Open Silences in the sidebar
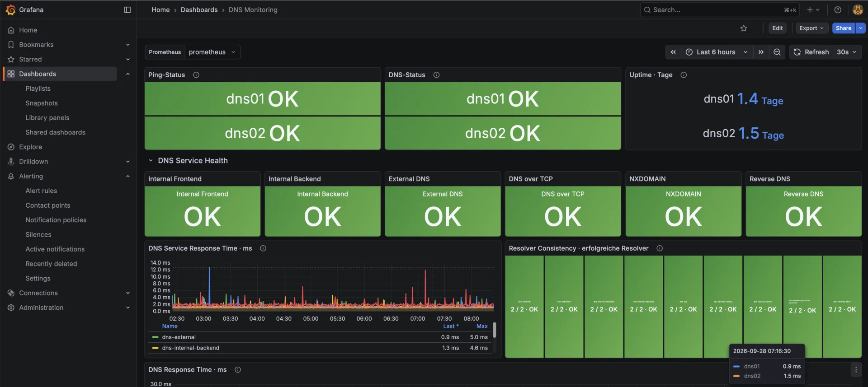The height and width of the screenshot is (387, 868). point(38,234)
